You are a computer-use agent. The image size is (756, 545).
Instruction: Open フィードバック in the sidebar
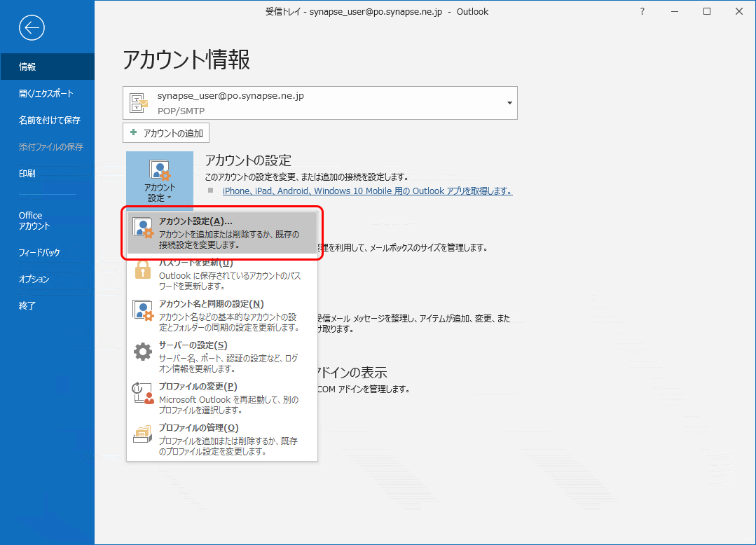click(x=47, y=252)
